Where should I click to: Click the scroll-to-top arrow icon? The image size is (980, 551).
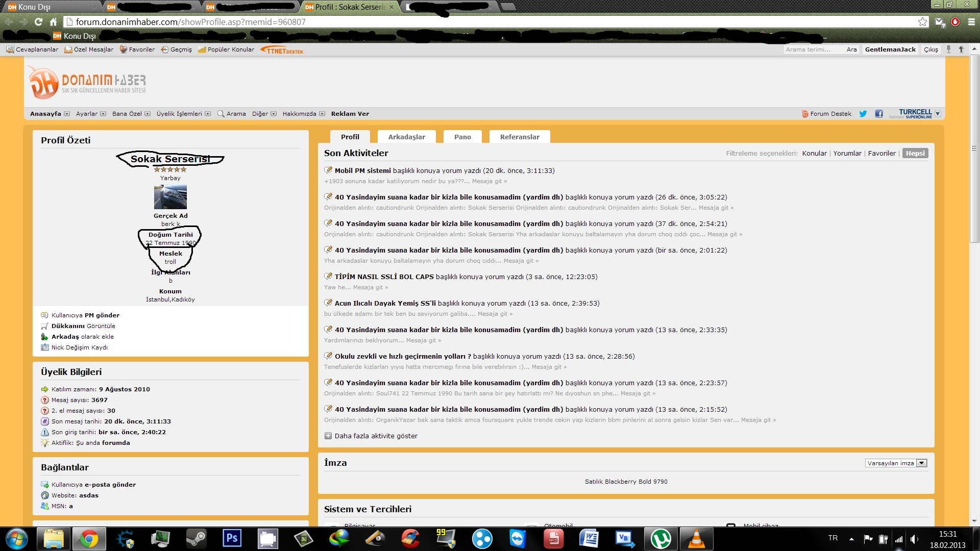click(x=961, y=49)
